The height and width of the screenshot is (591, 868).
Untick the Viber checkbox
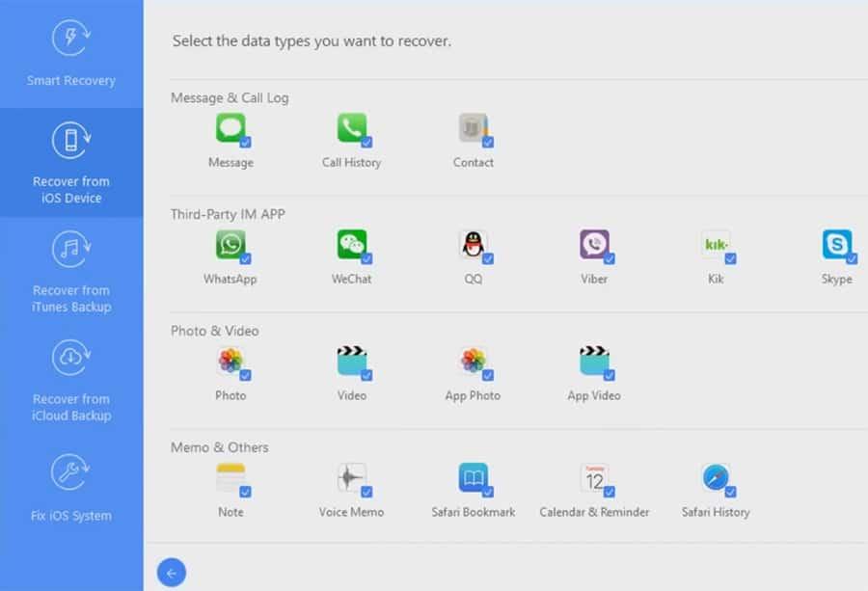[x=609, y=258]
